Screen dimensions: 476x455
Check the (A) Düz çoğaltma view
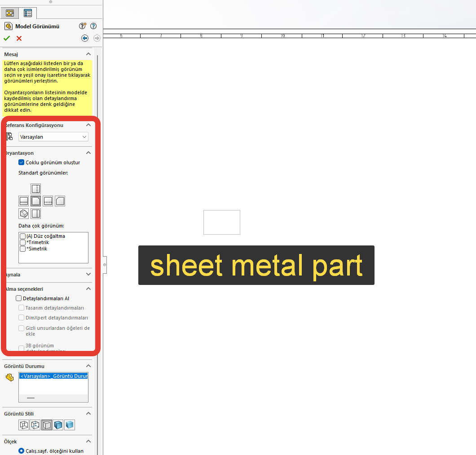(22, 236)
